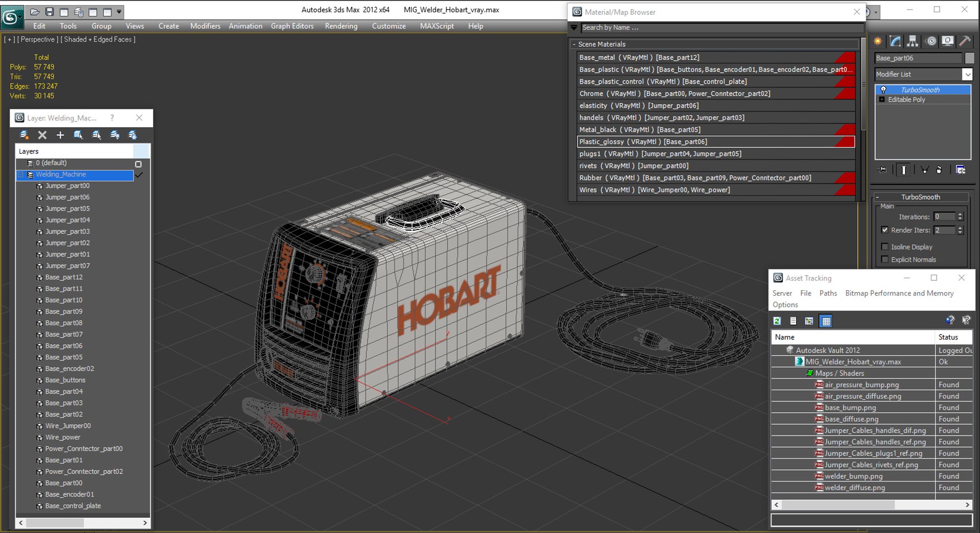Click the Render Iters spinner arrows
980x533 pixels.
tap(960, 230)
